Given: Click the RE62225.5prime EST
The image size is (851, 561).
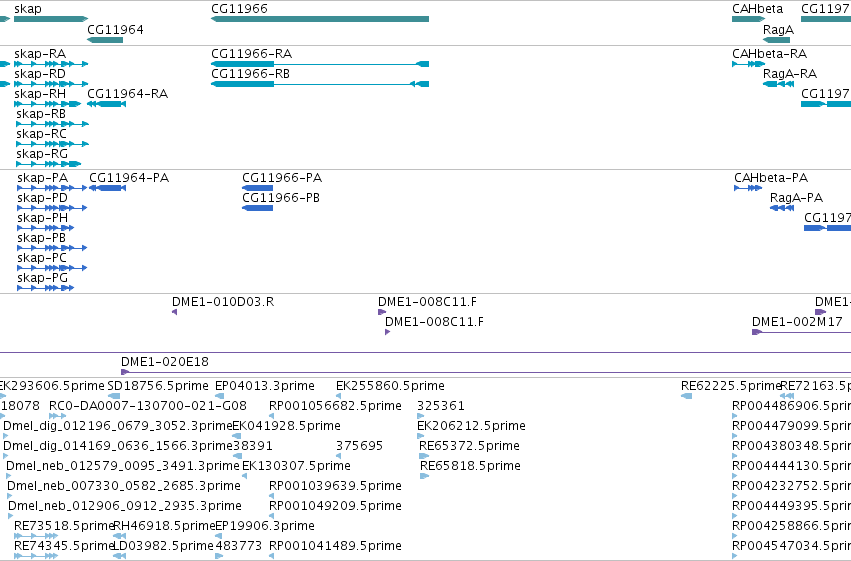Looking at the screenshot, I should (x=687, y=396).
